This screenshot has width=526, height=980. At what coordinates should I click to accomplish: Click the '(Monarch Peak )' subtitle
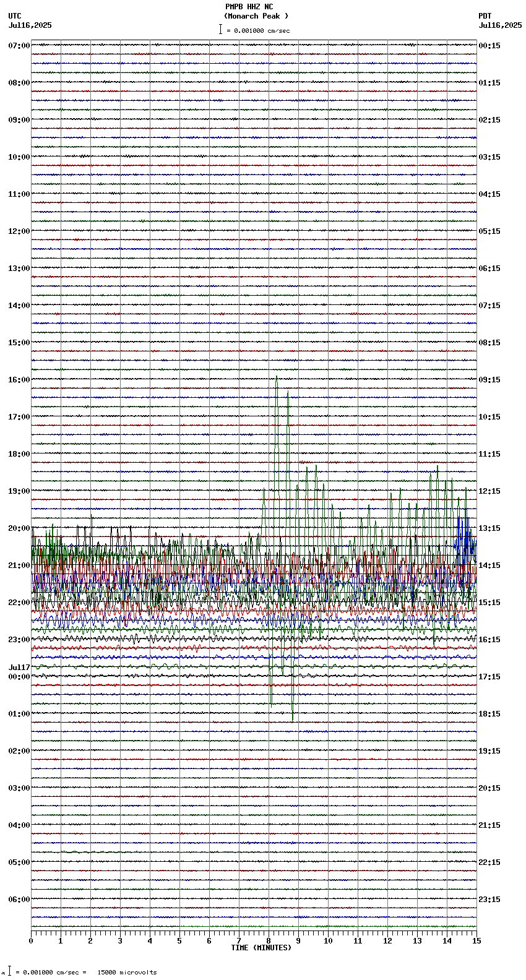tap(256, 16)
